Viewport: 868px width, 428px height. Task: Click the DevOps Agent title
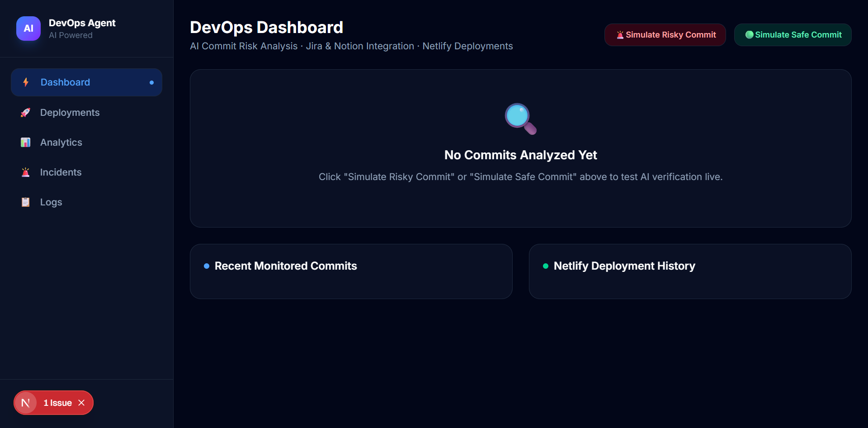point(82,23)
